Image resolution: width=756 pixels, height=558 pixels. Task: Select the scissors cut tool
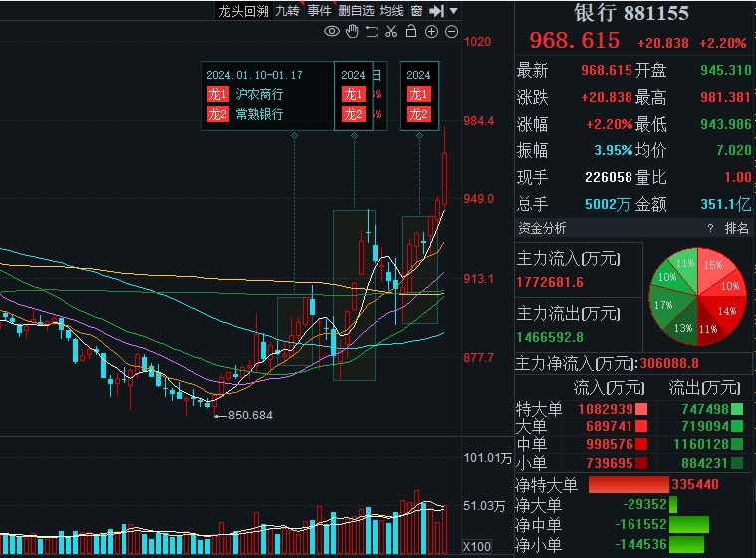point(391,31)
